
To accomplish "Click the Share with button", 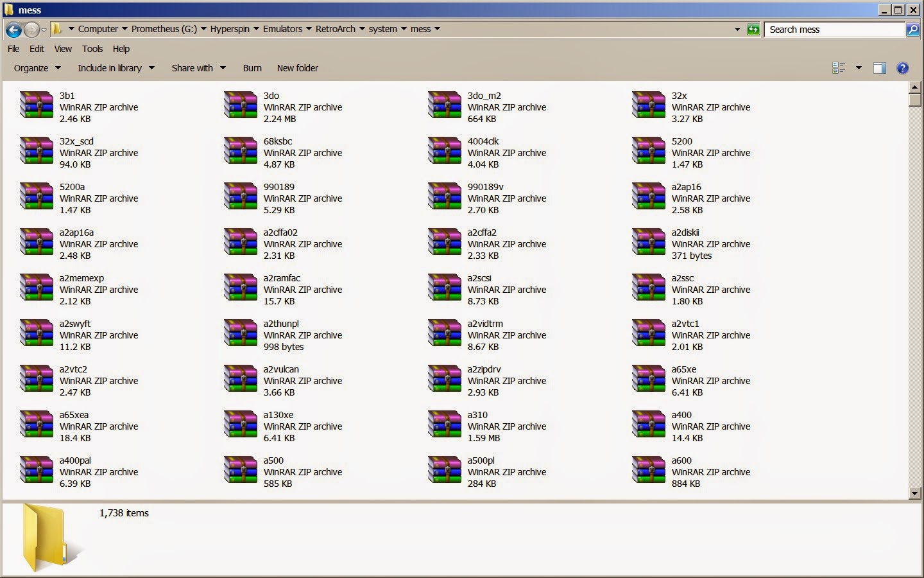I will 199,68.
